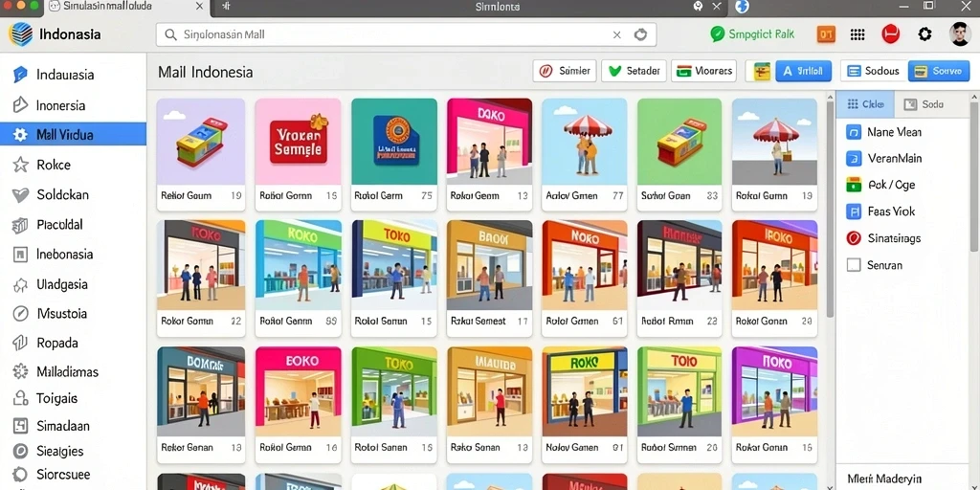Click the Sodous button
980x490 pixels.
pyautogui.click(x=873, y=71)
